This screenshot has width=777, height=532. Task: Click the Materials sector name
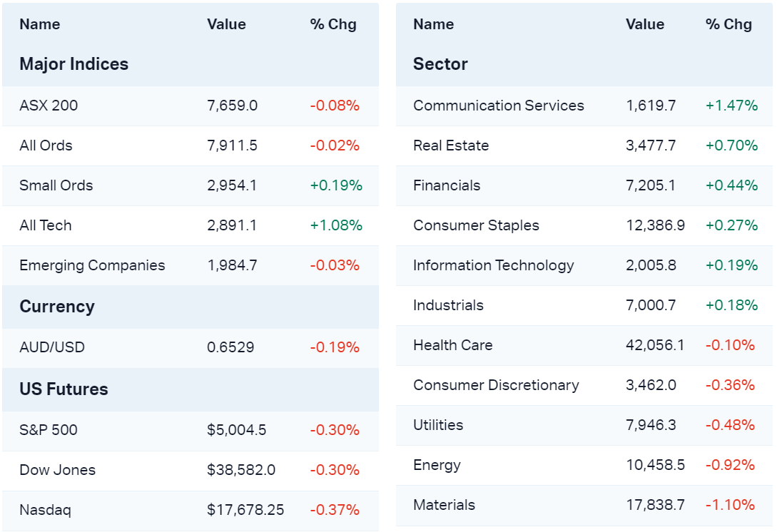(444, 505)
